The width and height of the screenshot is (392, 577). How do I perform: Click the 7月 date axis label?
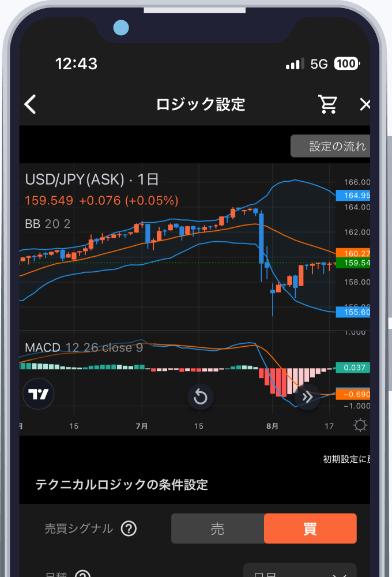(142, 426)
